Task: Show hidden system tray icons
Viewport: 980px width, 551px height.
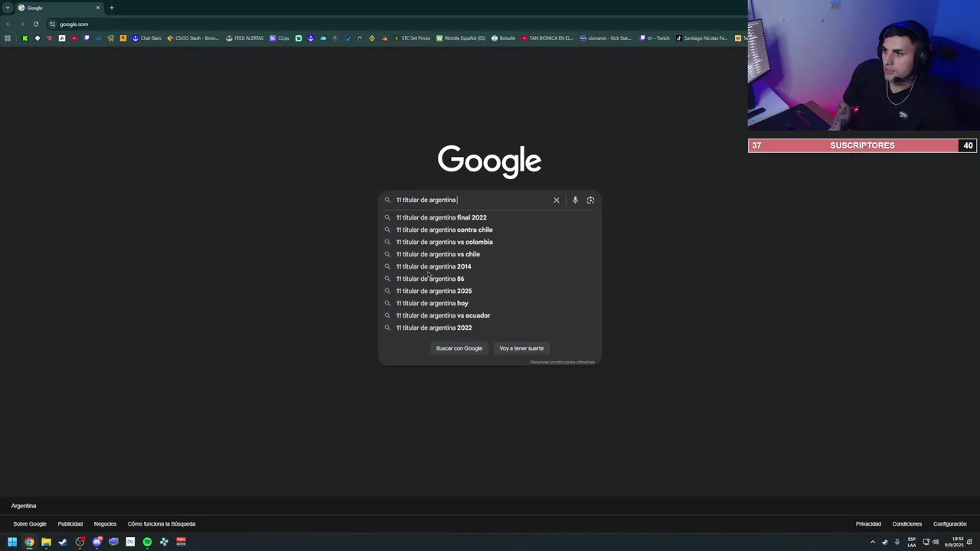Action: (x=872, y=542)
